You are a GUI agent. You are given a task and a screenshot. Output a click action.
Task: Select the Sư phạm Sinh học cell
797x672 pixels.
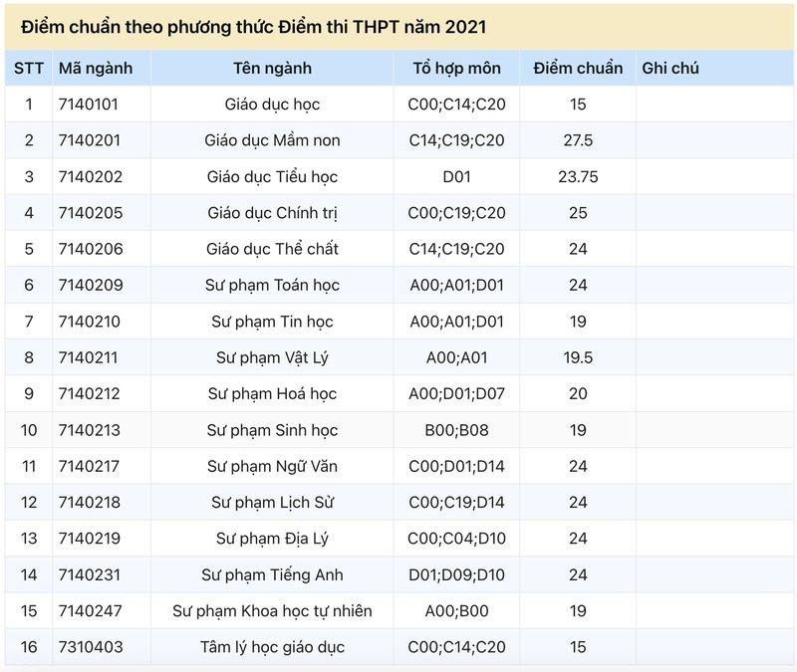(272, 430)
